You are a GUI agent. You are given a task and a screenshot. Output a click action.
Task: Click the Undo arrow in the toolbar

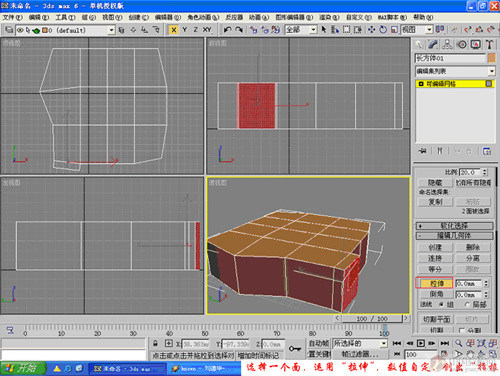[228, 30]
